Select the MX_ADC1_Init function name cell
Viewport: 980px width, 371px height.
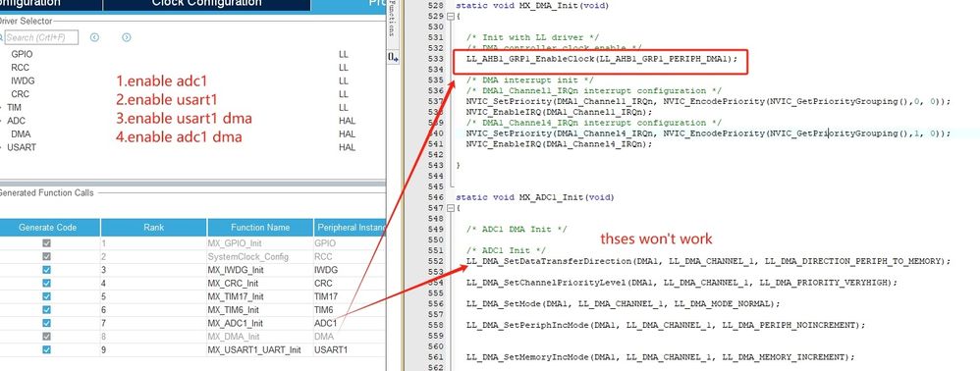coord(260,323)
